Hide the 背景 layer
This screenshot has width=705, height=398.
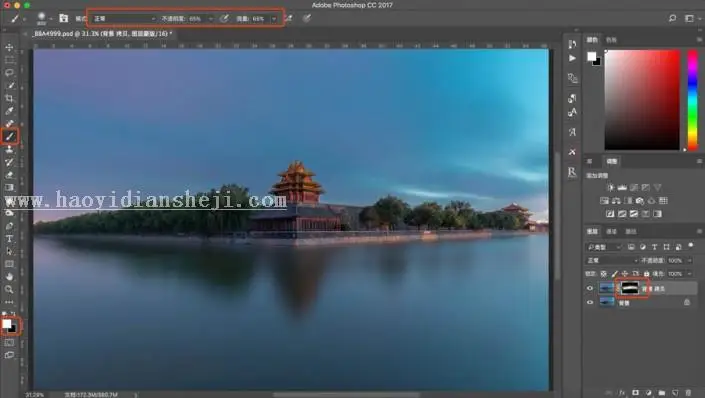coord(590,303)
